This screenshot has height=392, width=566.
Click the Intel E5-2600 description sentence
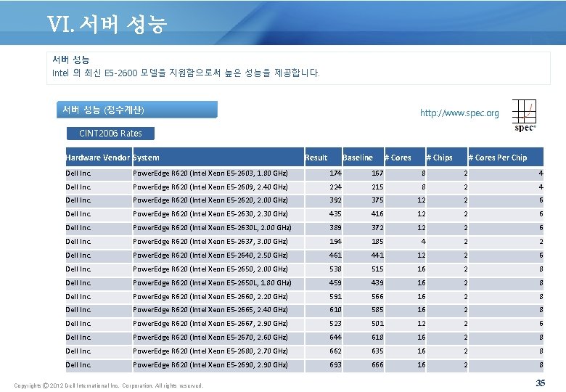[186, 73]
